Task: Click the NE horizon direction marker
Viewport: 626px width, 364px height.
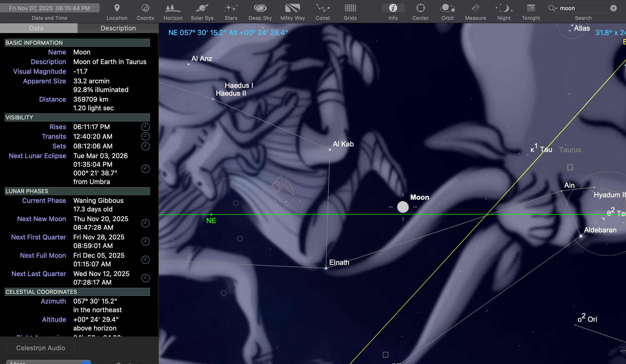Action: tap(211, 220)
